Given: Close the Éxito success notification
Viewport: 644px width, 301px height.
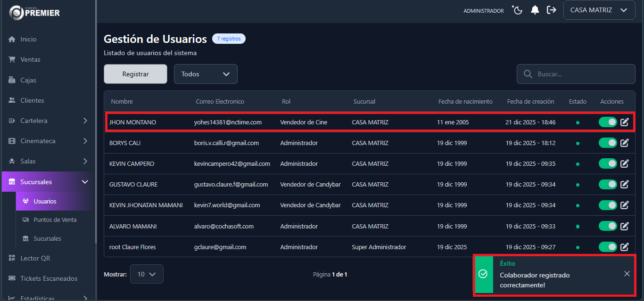Looking at the screenshot, I should pos(627,274).
